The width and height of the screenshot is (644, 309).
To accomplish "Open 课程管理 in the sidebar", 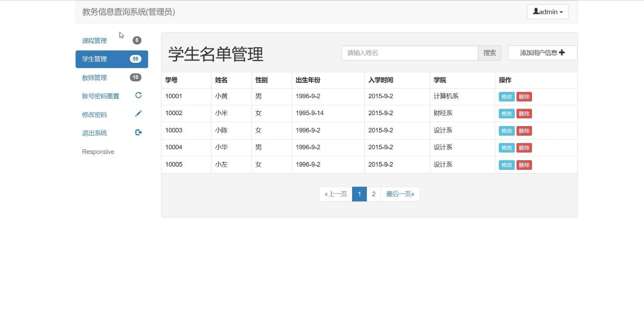I will pyautogui.click(x=112, y=41).
